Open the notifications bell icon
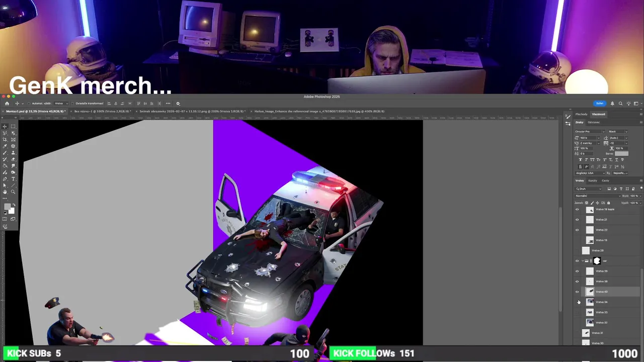 pyautogui.click(x=612, y=104)
